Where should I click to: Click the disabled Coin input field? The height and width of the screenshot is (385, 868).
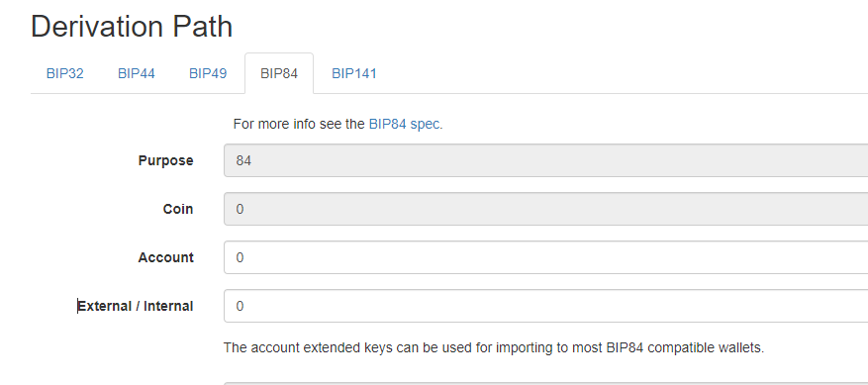[x=545, y=209]
